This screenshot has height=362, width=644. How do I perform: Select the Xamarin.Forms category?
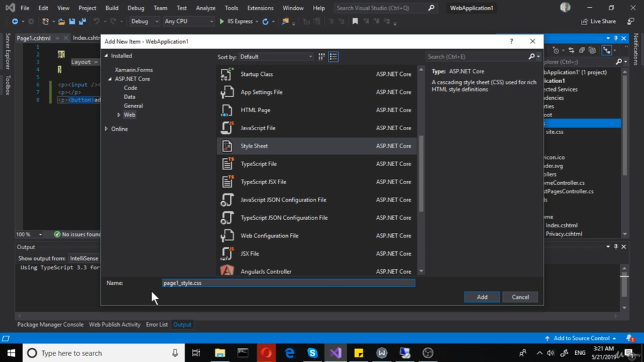[x=134, y=70]
